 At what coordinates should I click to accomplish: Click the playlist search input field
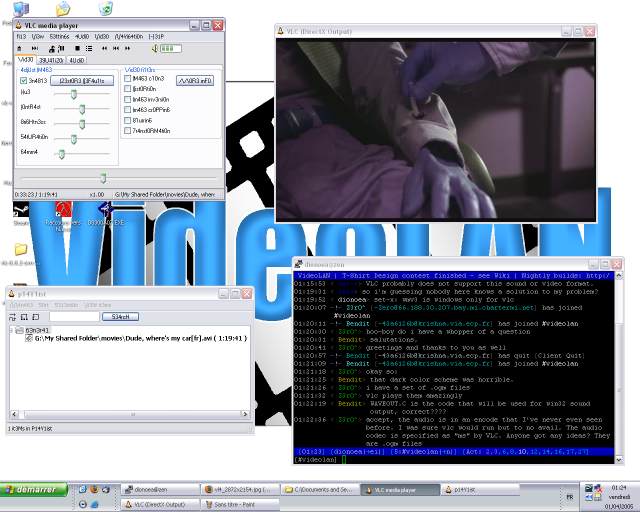click(x=74, y=316)
